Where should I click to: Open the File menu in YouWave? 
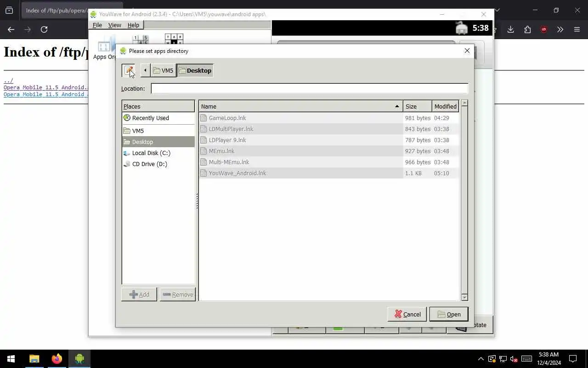pyautogui.click(x=97, y=25)
